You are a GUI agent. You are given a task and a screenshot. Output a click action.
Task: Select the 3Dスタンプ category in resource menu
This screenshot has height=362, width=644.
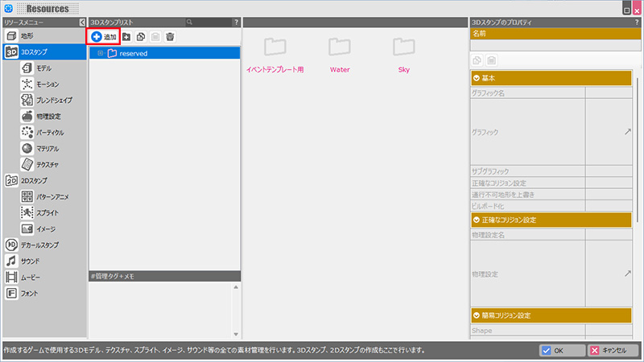pyautogui.click(x=44, y=52)
